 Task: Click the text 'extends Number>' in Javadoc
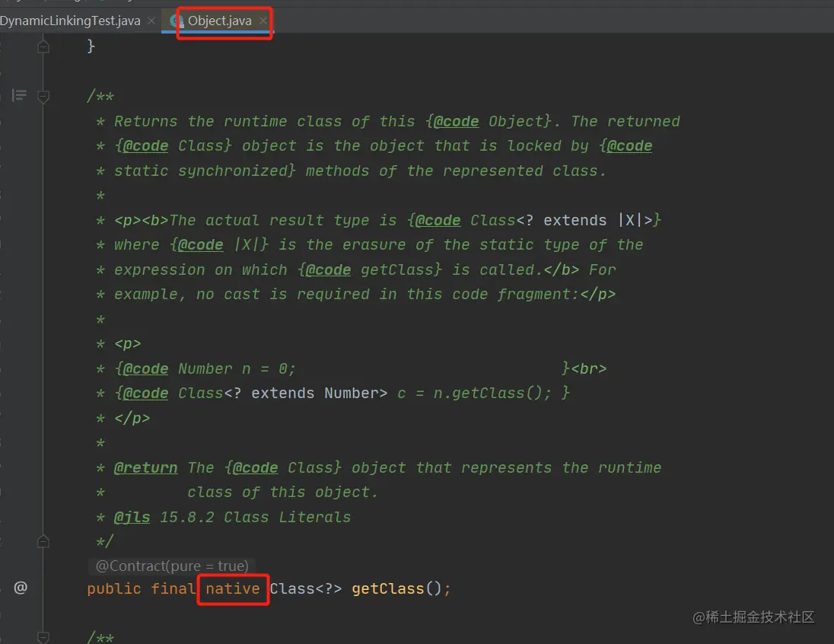coord(319,394)
